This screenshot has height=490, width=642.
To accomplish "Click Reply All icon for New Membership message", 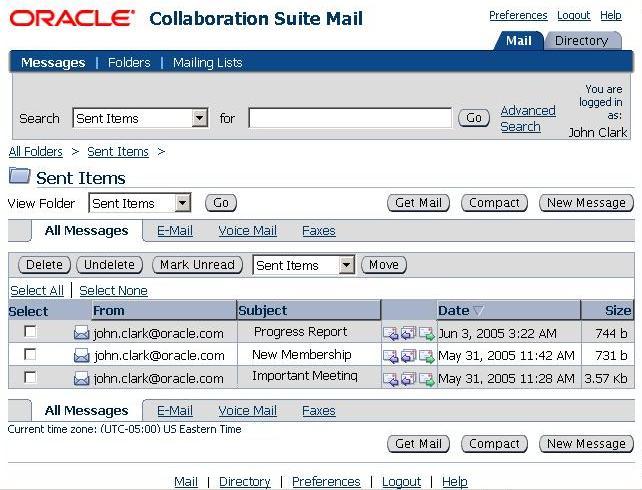I will pyautogui.click(x=408, y=356).
